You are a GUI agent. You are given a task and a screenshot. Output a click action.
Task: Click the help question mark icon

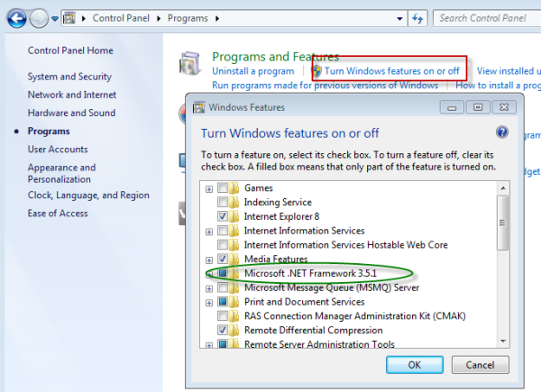[502, 132]
